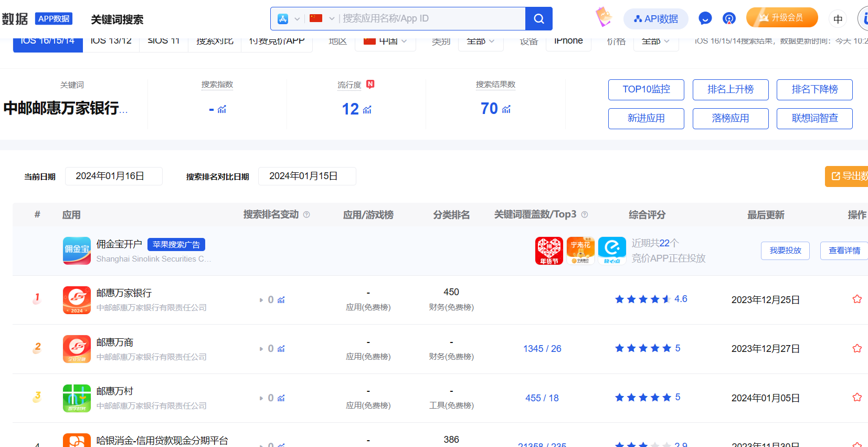Open the blue 放心点 Ele.me app icon
The width and height of the screenshot is (868, 447).
coord(612,251)
